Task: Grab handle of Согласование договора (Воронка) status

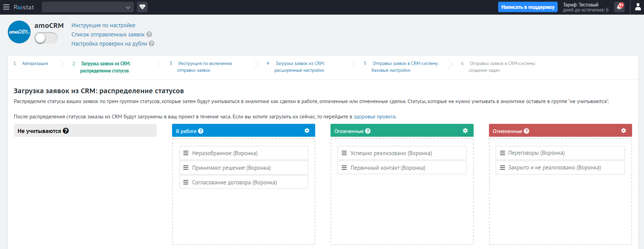Action: [186, 182]
